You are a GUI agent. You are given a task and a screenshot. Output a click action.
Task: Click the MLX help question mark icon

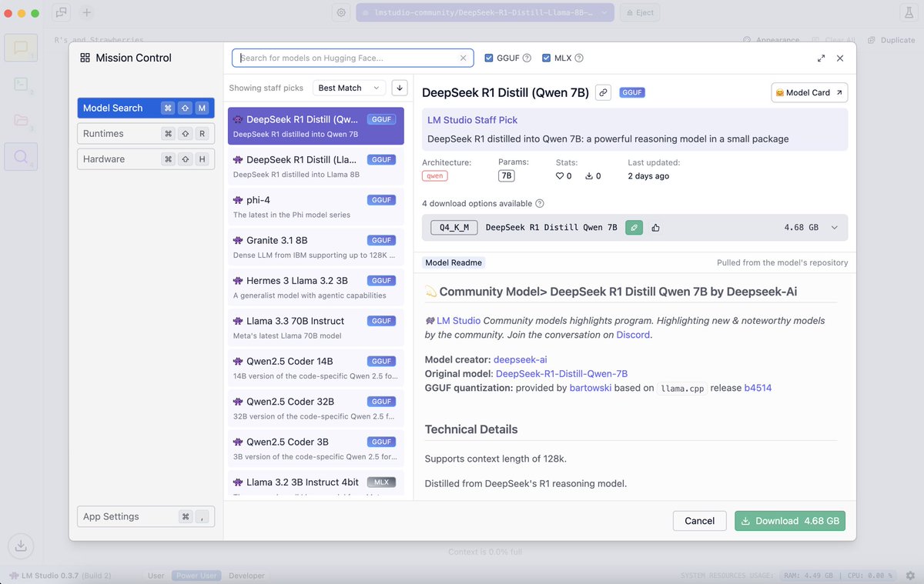pos(579,58)
